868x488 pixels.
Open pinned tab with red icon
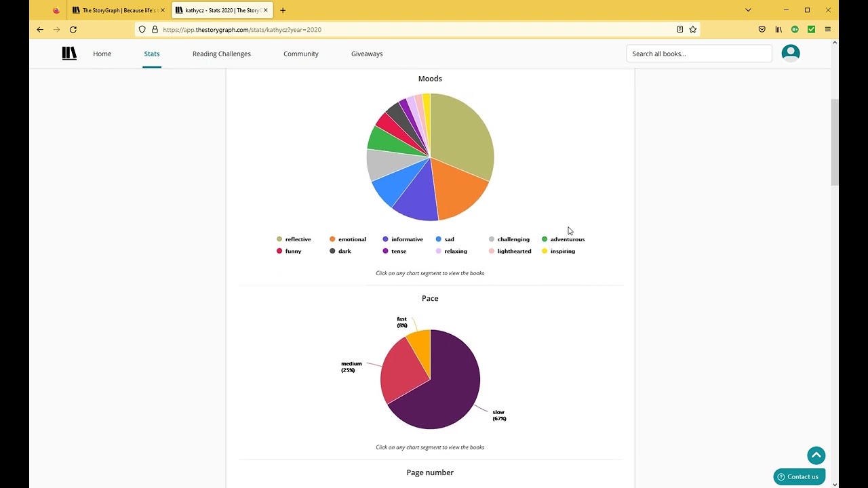pos(56,10)
